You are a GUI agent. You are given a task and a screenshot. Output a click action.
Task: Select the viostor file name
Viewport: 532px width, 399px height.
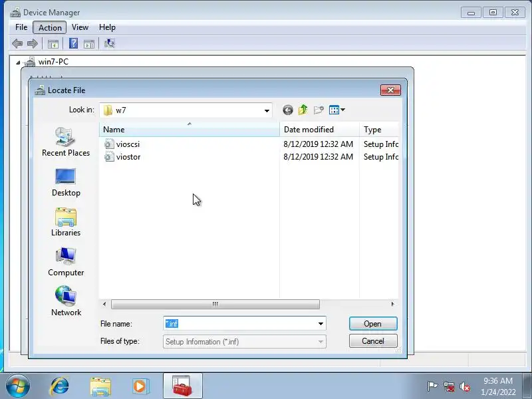click(x=128, y=157)
